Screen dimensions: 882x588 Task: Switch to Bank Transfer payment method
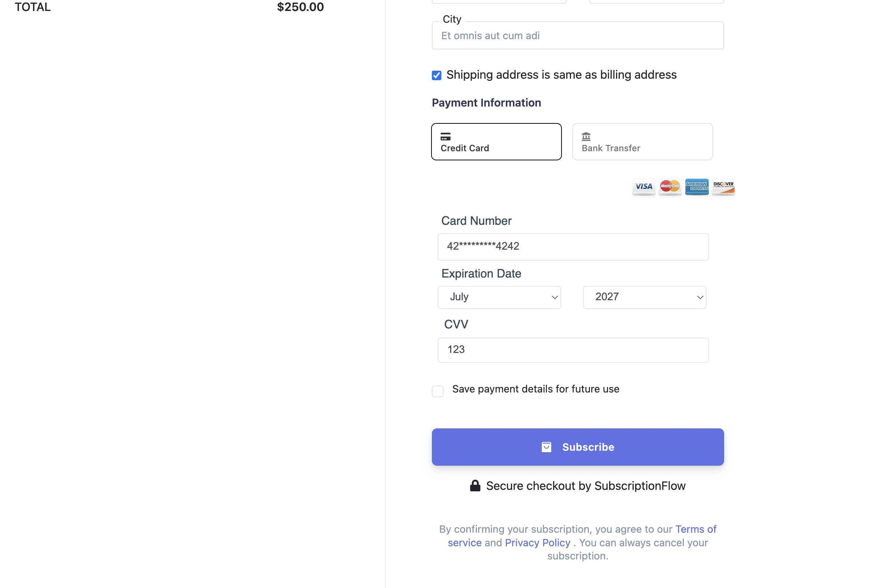click(642, 142)
